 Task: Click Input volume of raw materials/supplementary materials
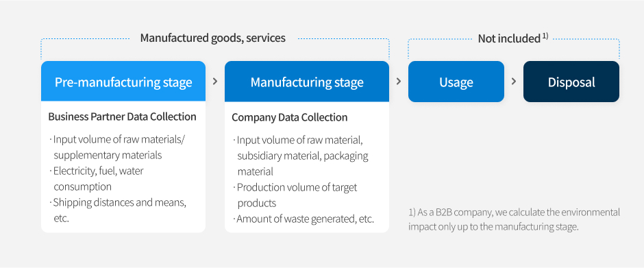117,147
